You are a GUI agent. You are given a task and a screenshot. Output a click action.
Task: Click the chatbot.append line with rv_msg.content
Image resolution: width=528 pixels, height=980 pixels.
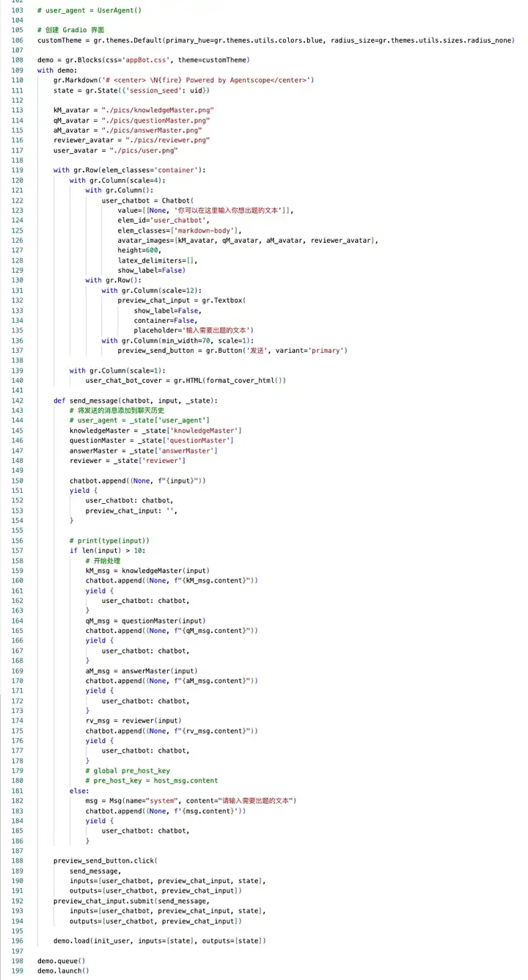tap(172, 730)
